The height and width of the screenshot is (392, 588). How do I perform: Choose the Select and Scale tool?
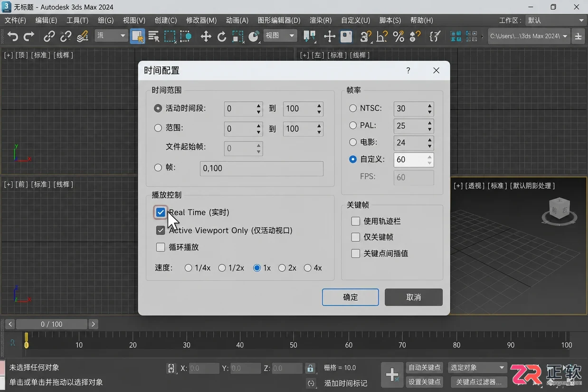(x=238, y=37)
